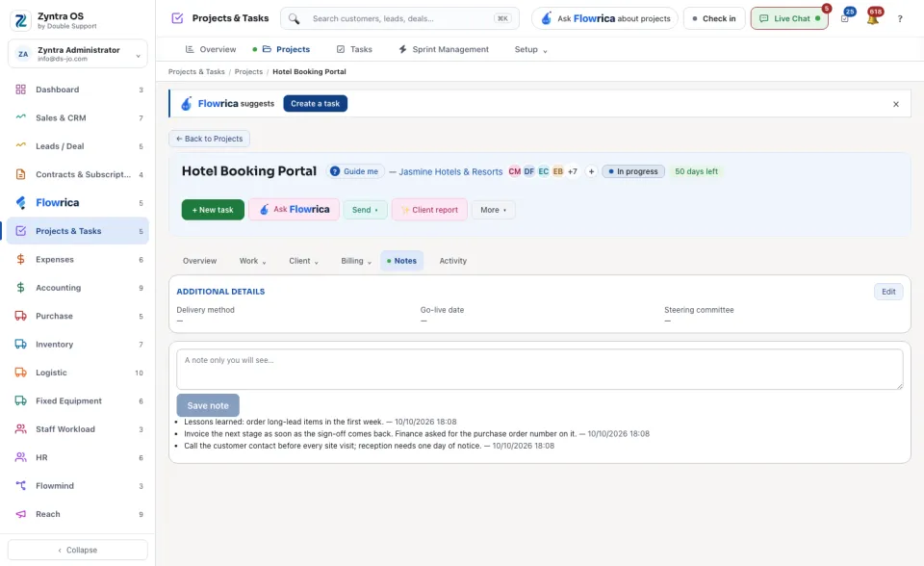The height and width of the screenshot is (566, 924).
Task: Click the plus icon to add a member
Action: tap(591, 171)
